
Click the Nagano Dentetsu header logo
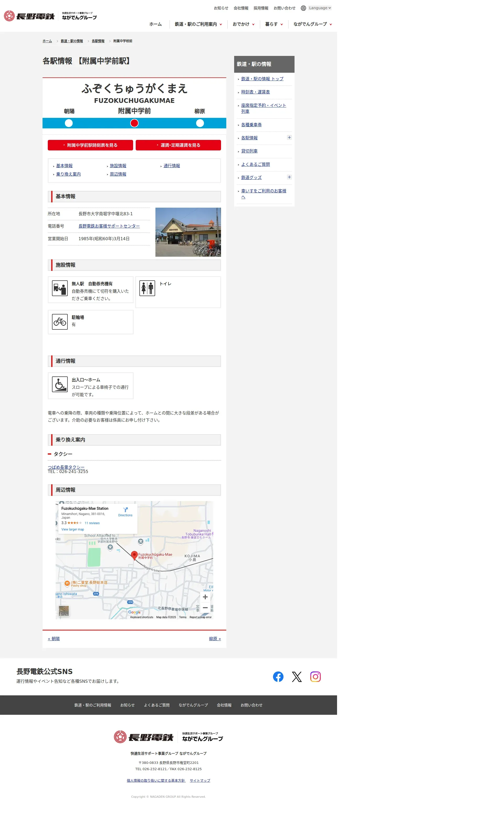coord(29,16)
